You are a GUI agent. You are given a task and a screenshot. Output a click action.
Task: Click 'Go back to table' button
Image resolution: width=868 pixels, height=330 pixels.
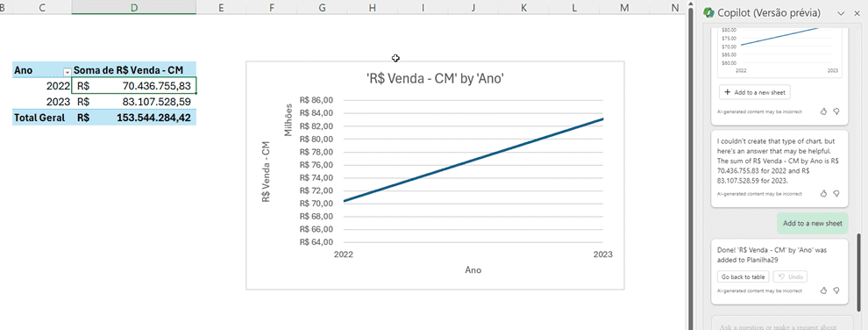point(743,276)
